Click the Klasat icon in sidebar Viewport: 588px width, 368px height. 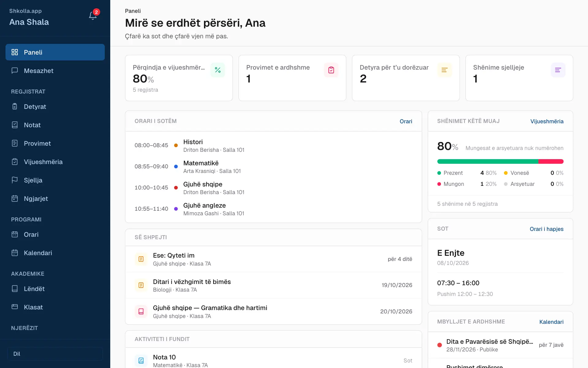(x=15, y=307)
